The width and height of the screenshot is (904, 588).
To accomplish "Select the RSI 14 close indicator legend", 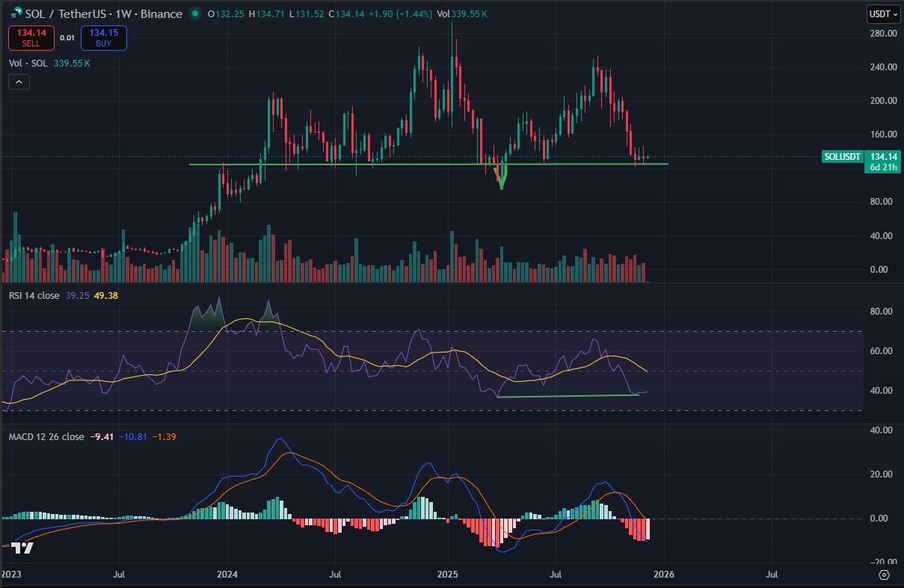I will [34, 295].
